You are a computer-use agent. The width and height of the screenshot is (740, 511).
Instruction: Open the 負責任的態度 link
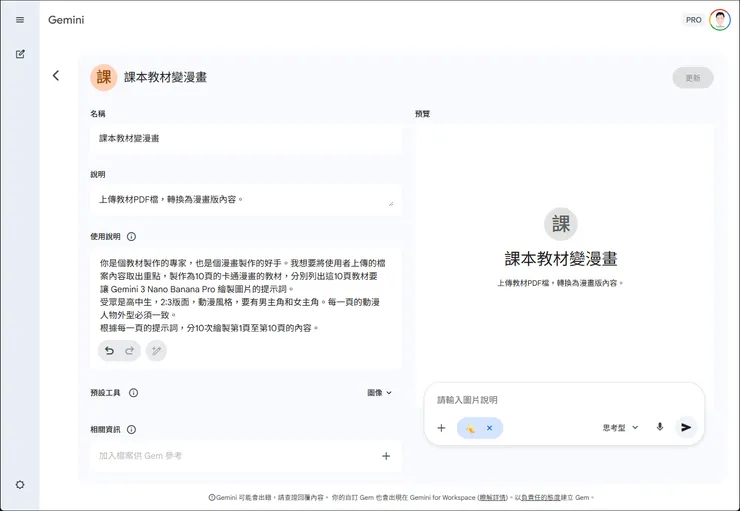click(x=540, y=497)
